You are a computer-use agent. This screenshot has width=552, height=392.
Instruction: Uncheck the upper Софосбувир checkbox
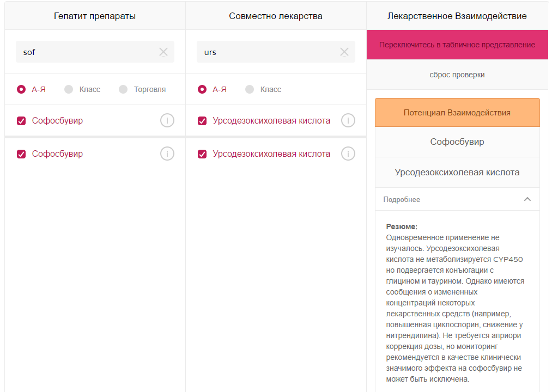coord(21,121)
